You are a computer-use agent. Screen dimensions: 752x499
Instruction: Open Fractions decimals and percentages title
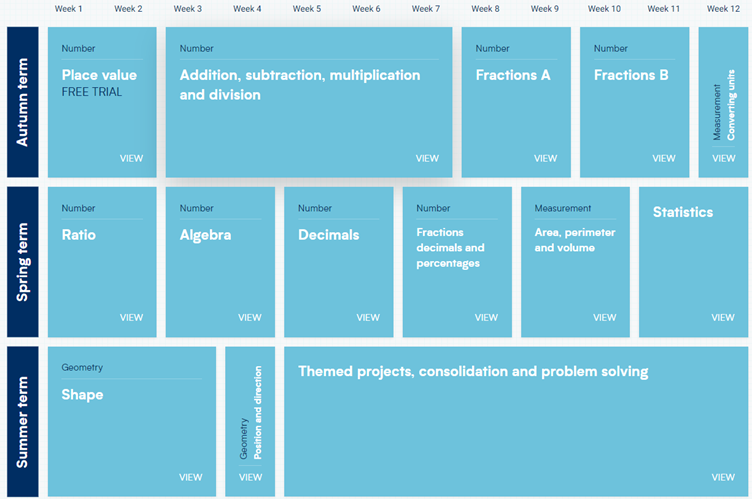pos(450,248)
